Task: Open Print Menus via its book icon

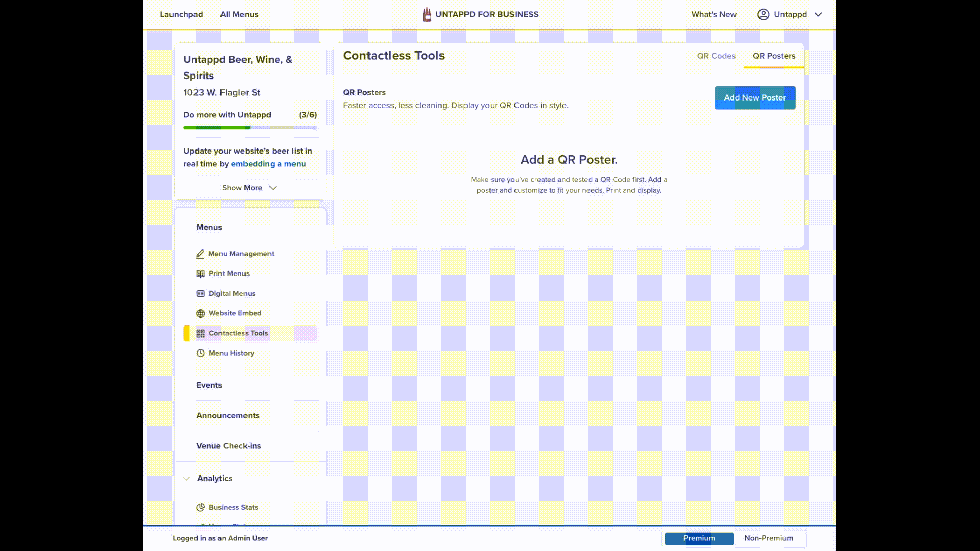Action: [x=200, y=273]
